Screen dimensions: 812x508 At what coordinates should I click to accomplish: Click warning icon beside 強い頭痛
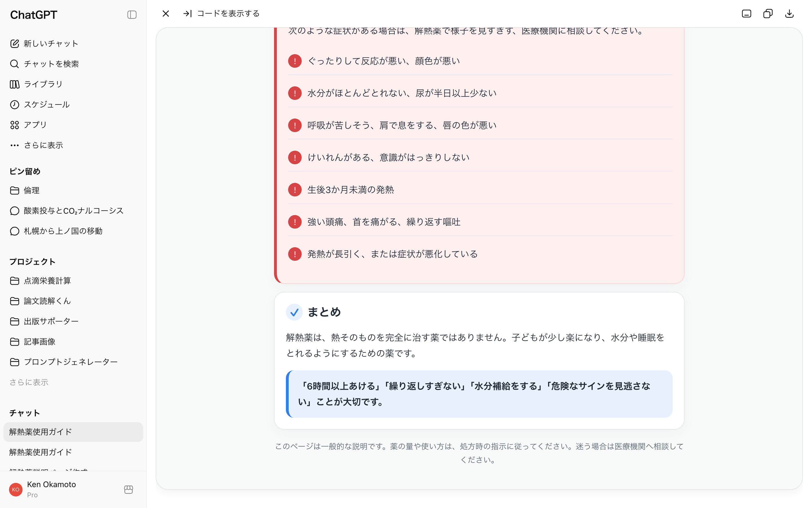point(295,222)
